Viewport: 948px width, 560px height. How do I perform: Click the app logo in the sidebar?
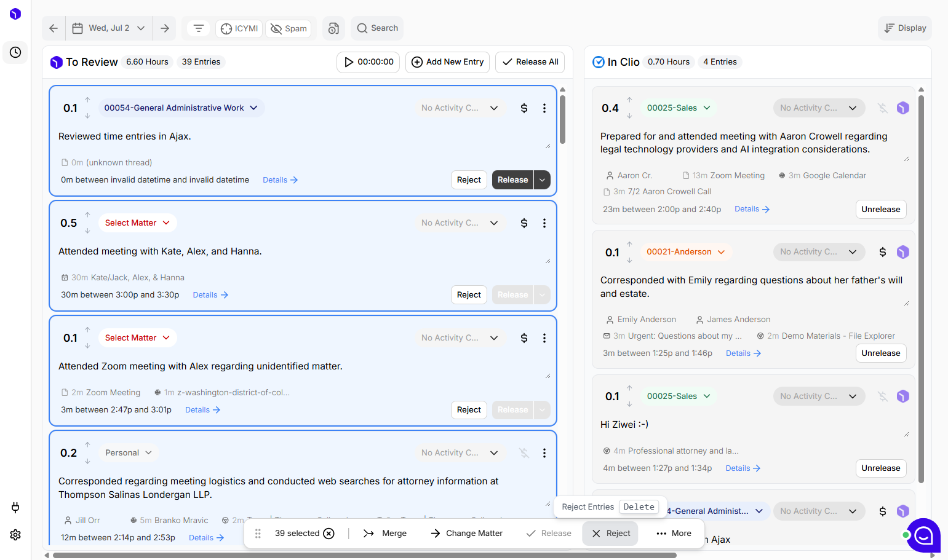[x=15, y=14]
